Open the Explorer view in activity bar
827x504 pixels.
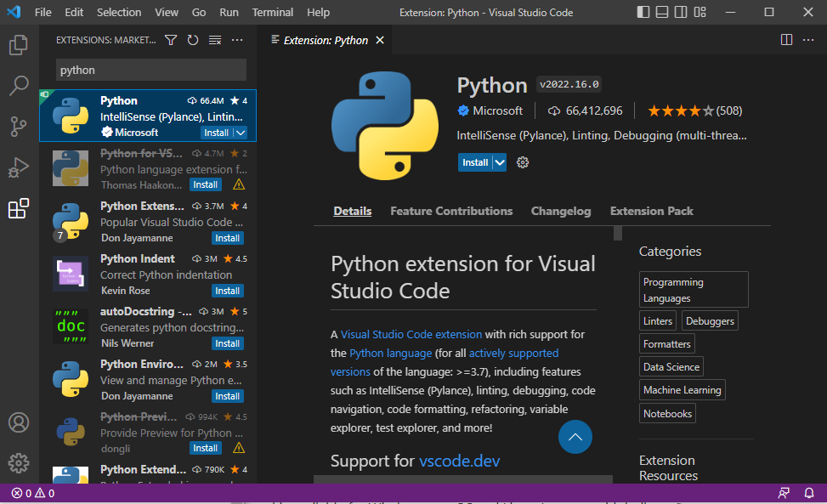coord(19,45)
